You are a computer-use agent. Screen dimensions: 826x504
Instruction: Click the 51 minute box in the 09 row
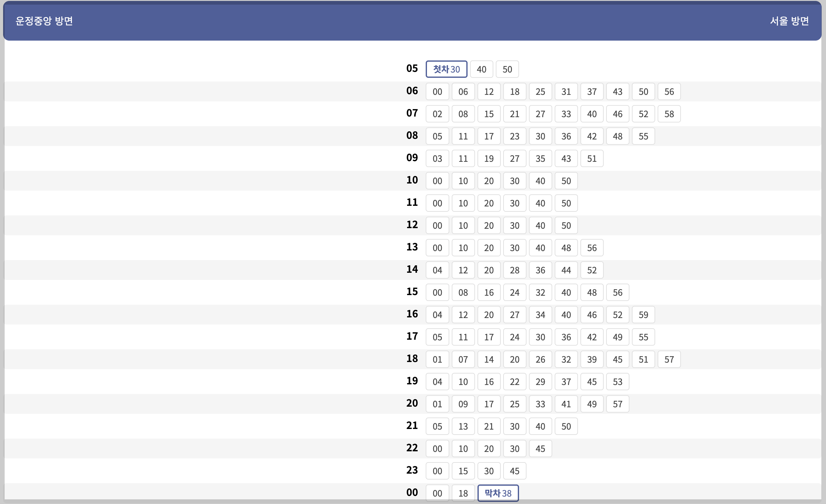click(592, 158)
